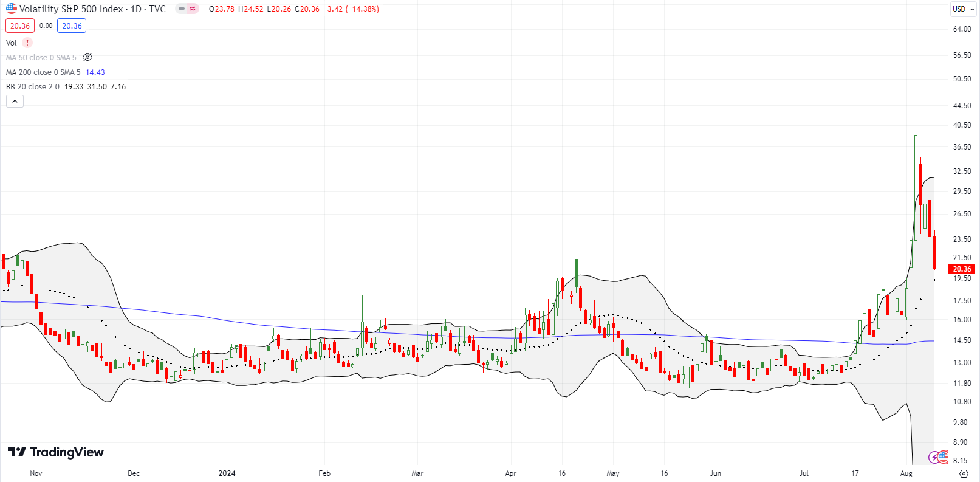Screen dimensions: 980x482
Task: Show the hidden MA 50 indicator
Action: click(x=87, y=57)
